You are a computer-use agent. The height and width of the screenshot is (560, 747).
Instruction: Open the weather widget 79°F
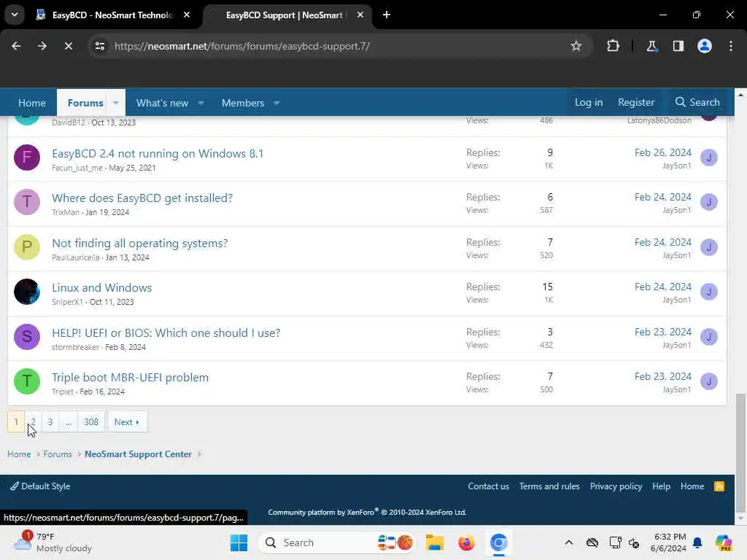[x=53, y=542]
